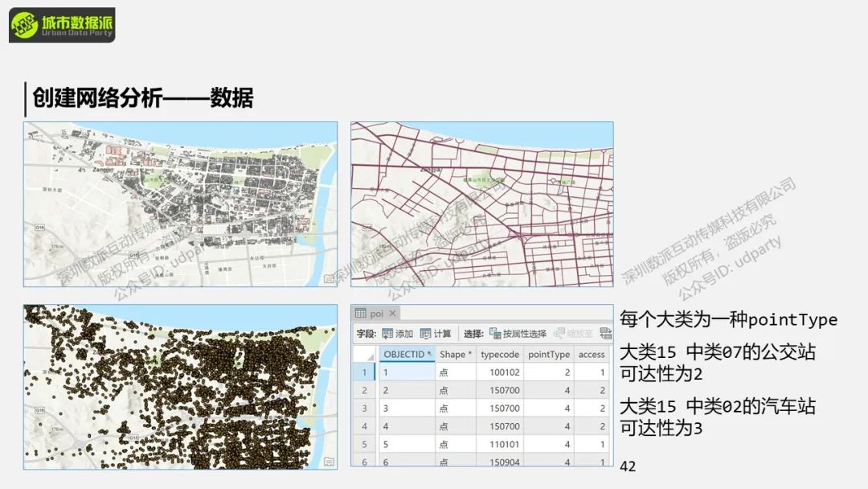Open 按属性选择 select by attributes
Screen dimensions: 868x489
coord(518,334)
